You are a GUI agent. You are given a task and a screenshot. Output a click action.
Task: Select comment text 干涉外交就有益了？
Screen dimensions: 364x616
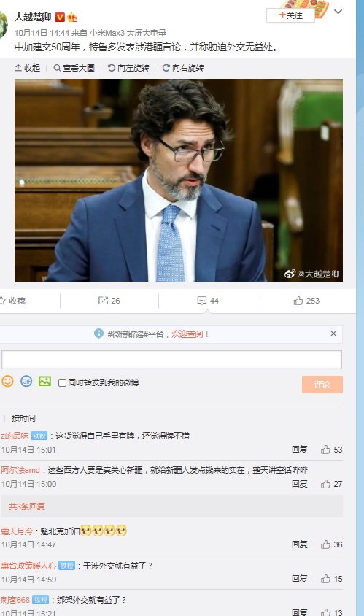117,566
